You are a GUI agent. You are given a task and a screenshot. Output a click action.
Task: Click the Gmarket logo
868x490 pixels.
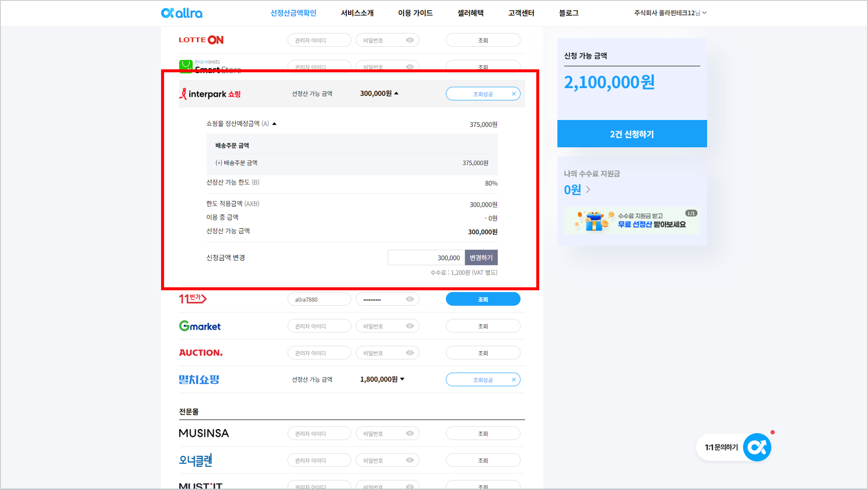click(200, 325)
